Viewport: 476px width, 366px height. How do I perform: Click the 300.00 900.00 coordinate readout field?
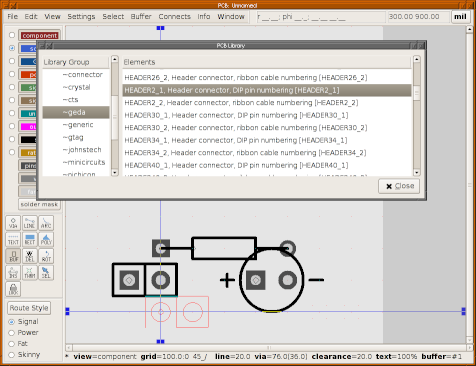click(418, 16)
